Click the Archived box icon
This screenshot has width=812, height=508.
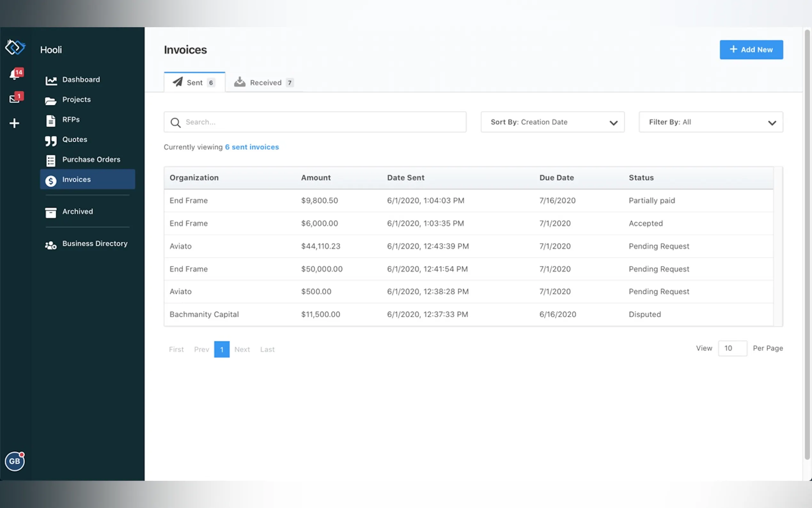51,213
